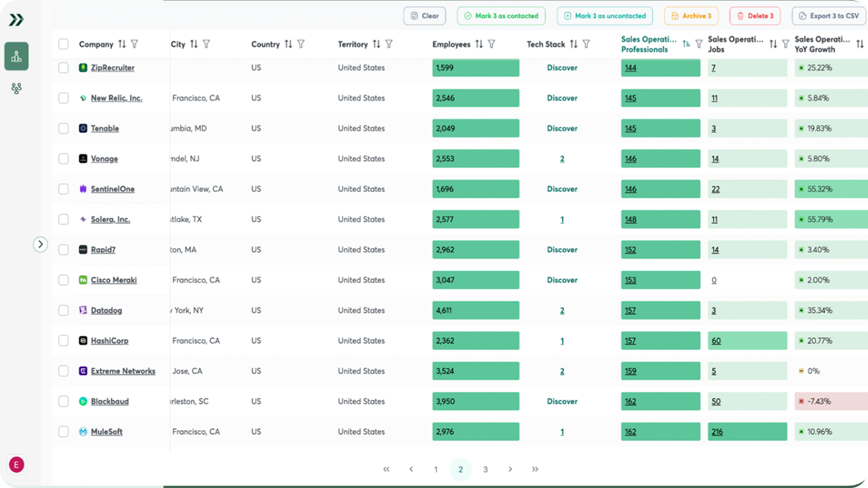Open the SentinelOne company link
Screen dimensions: 868x488
click(113, 189)
